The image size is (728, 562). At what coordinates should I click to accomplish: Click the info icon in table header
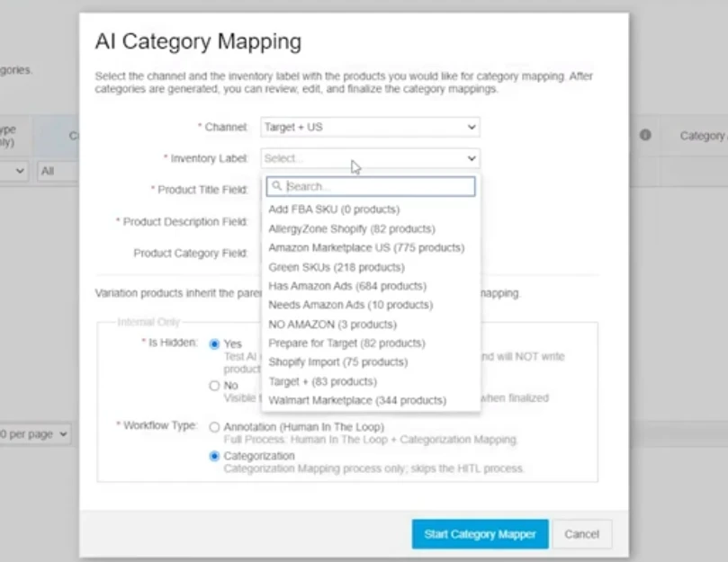(645, 135)
